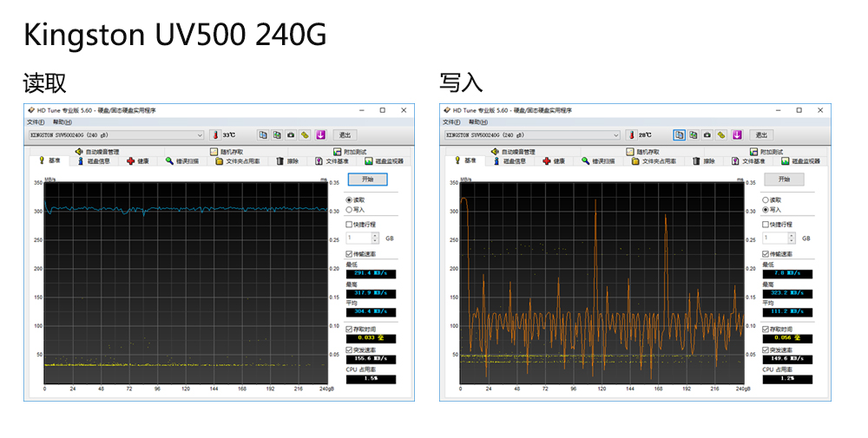This screenshot has height=438, width=868.
Task: Select 写入 radio in the 28℃ window
Action: coord(765,210)
